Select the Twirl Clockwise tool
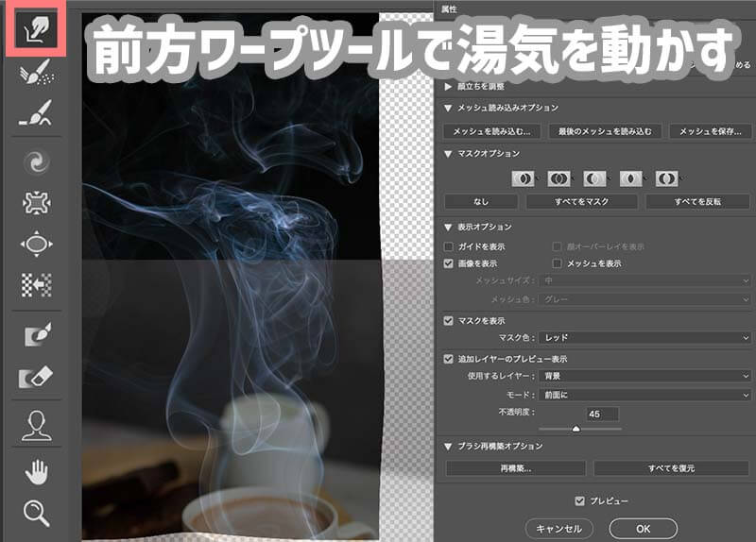756x542 pixels. [x=36, y=161]
